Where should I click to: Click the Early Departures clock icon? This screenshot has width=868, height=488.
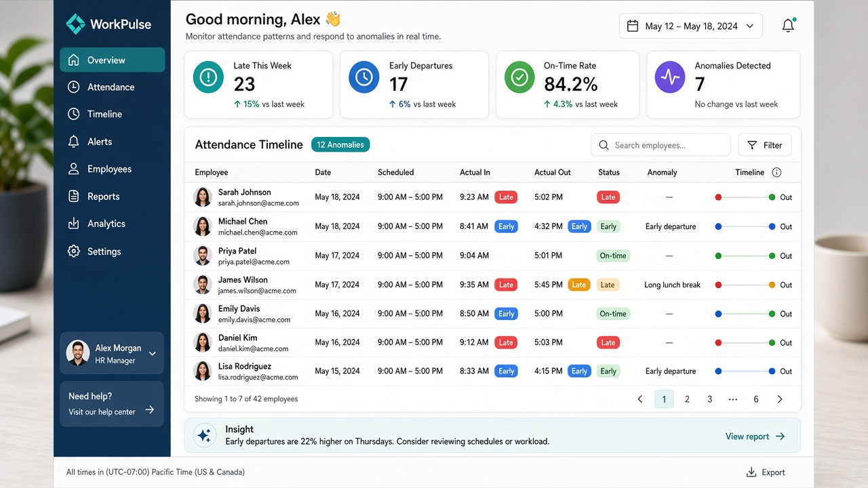pyautogui.click(x=363, y=78)
